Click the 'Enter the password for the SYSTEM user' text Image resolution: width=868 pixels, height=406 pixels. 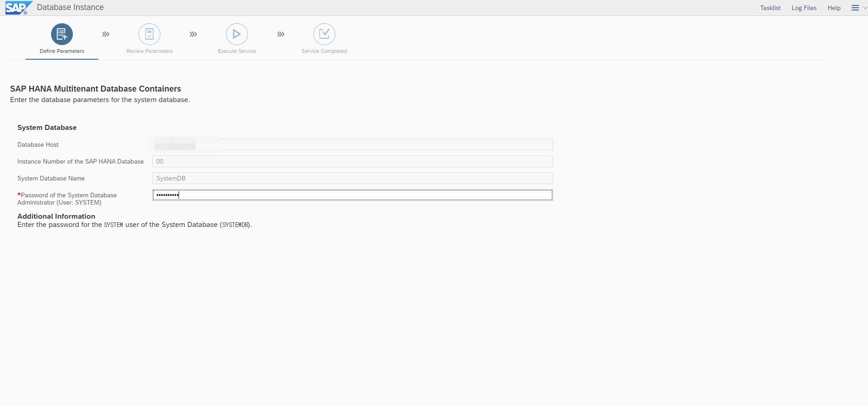(134, 225)
